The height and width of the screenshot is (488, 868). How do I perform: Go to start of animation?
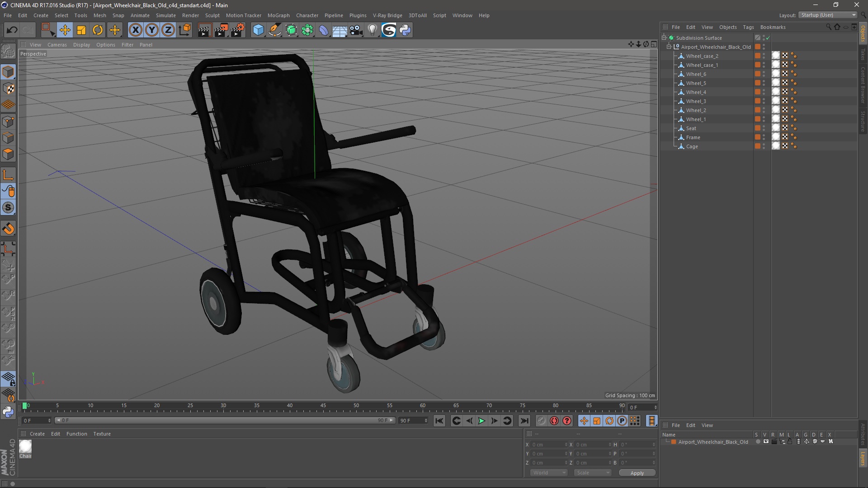coord(439,421)
